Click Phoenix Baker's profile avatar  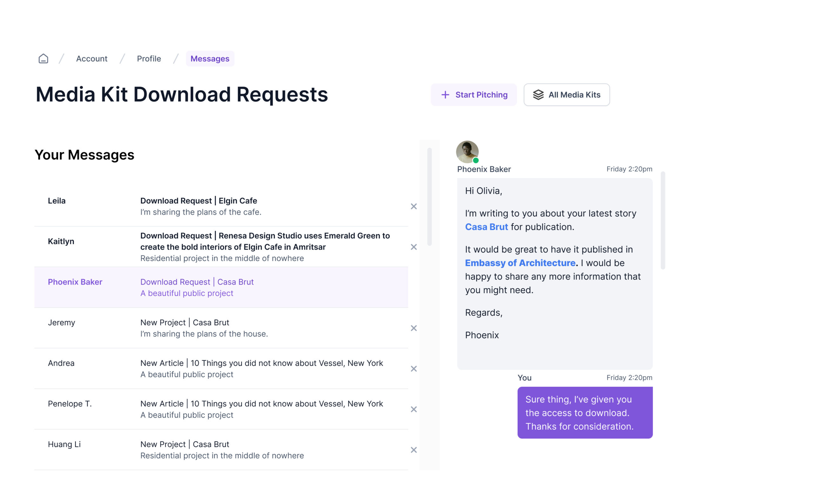click(x=467, y=152)
